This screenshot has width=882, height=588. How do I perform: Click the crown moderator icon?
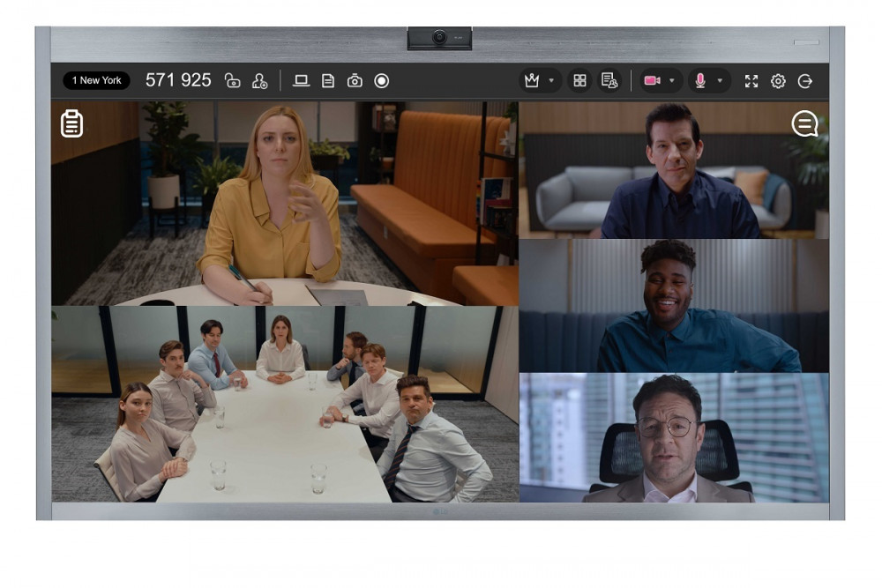(532, 81)
